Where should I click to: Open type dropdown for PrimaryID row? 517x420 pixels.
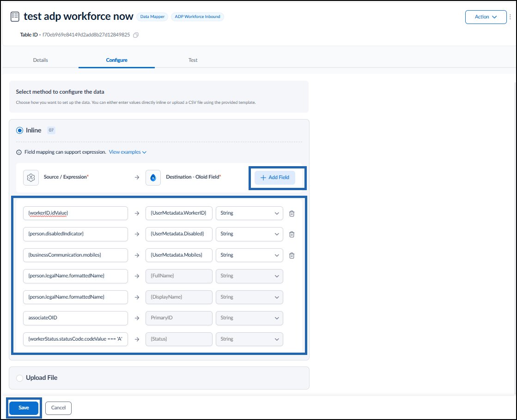pos(249,318)
